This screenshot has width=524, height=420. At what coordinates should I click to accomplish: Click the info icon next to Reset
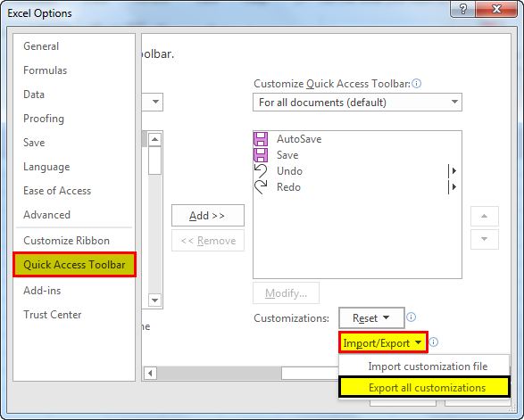[x=411, y=317]
